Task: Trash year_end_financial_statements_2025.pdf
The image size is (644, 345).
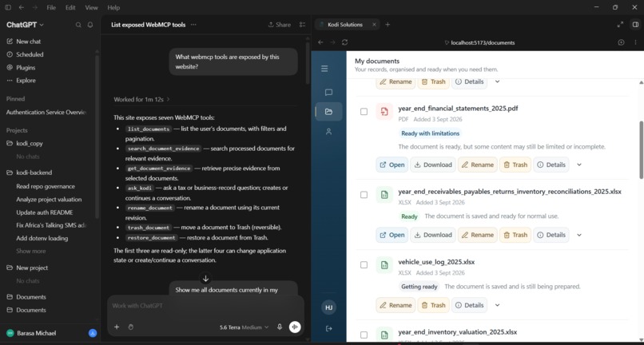Action: 515,165
